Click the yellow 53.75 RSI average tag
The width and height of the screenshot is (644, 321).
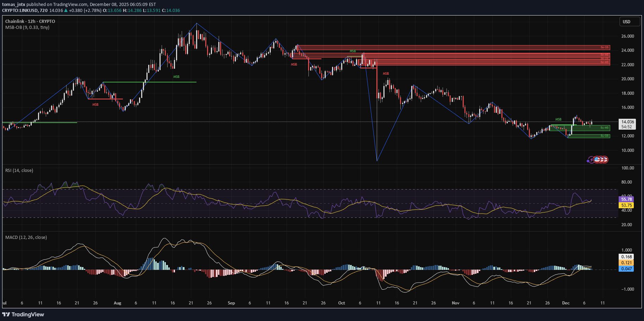point(626,205)
